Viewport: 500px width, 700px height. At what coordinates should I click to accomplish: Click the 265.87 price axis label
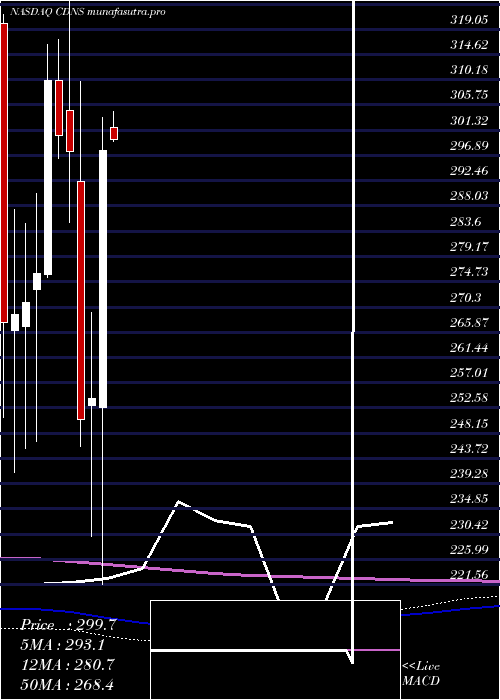click(469, 322)
